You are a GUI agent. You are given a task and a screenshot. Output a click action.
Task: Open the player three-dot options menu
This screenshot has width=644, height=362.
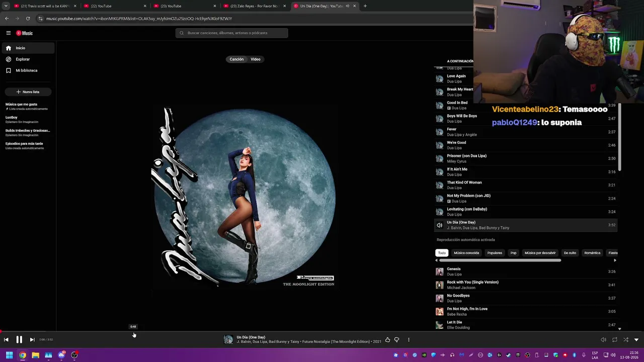pos(409,340)
